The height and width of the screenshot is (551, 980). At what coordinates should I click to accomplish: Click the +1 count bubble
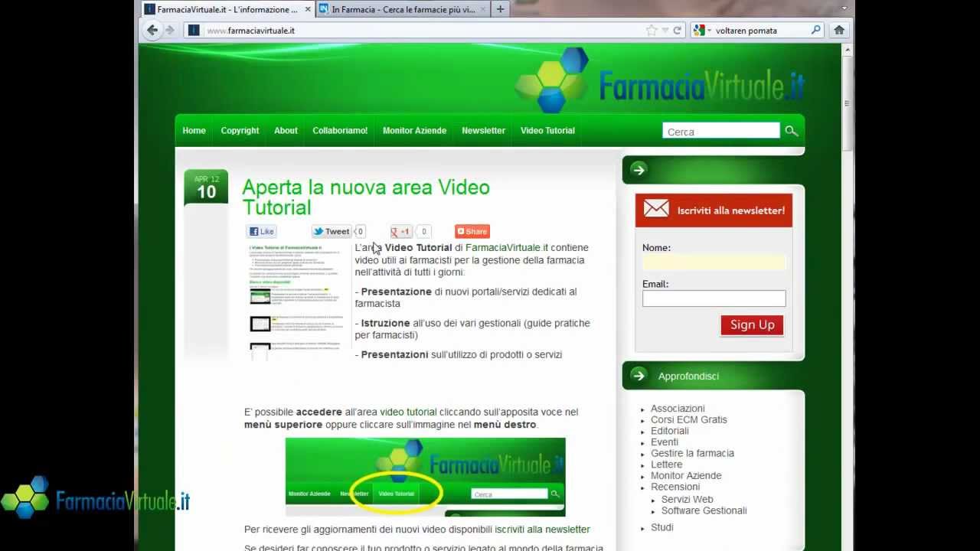tap(424, 231)
